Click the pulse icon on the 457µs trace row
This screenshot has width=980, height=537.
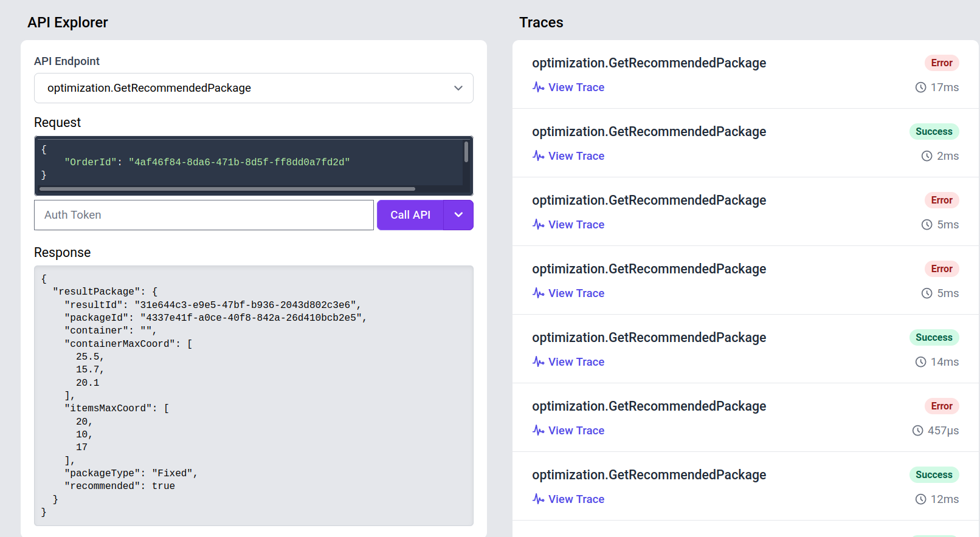coord(538,430)
